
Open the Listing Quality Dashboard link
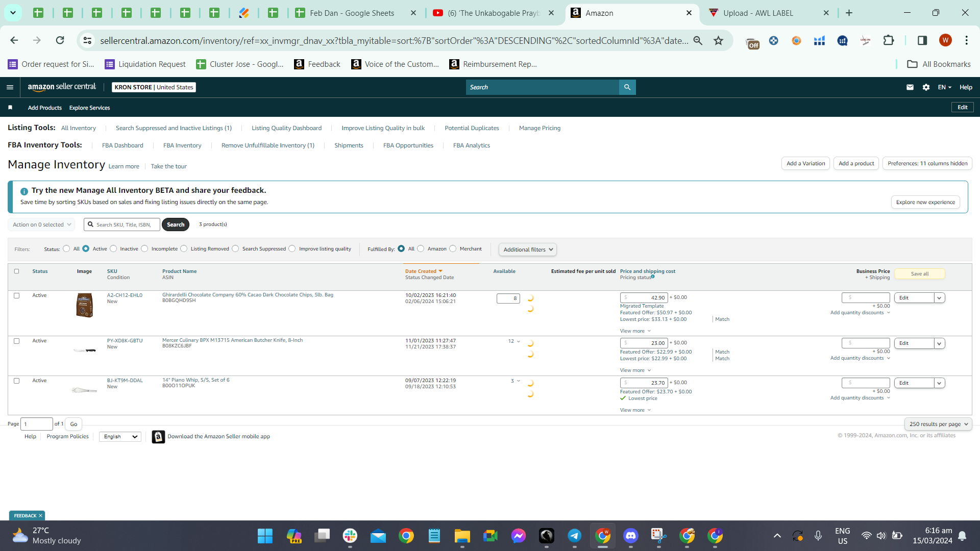(x=286, y=129)
